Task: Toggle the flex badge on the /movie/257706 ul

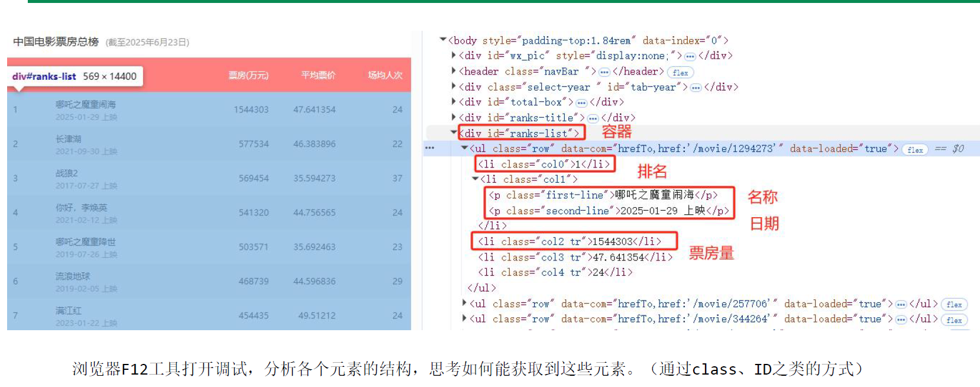Action: (954, 304)
